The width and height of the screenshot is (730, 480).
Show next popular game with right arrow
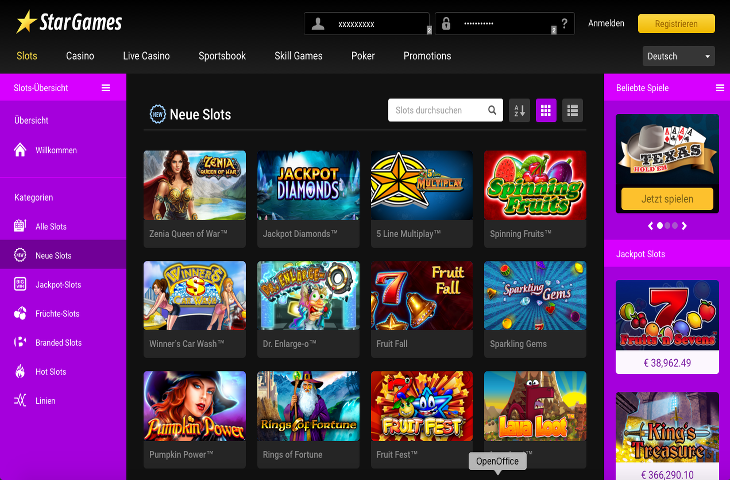684,226
